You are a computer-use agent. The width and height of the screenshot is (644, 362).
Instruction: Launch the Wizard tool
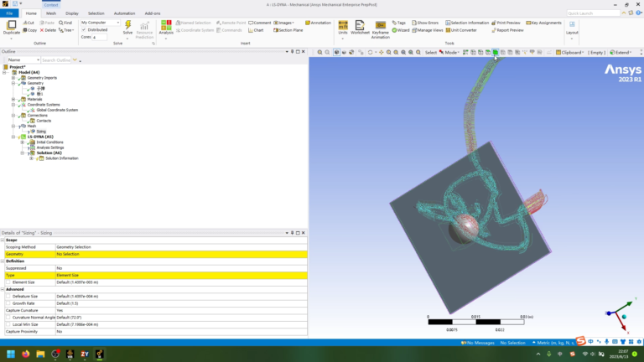(x=401, y=30)
